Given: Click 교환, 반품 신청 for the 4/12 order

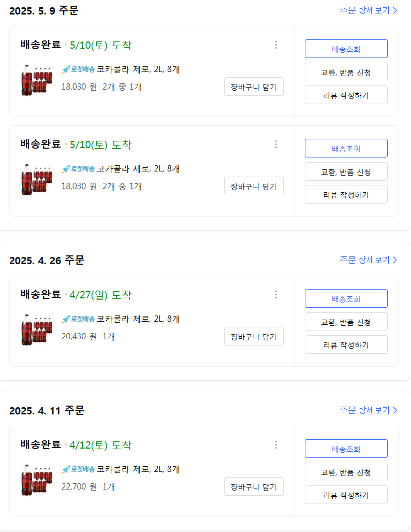Looking at the screenshot, I should (346, 472).
